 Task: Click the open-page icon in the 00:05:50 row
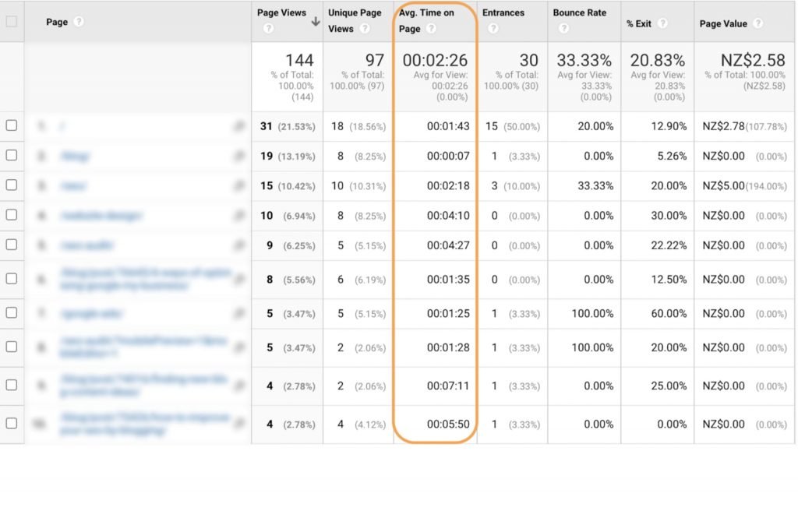point(238,424)
